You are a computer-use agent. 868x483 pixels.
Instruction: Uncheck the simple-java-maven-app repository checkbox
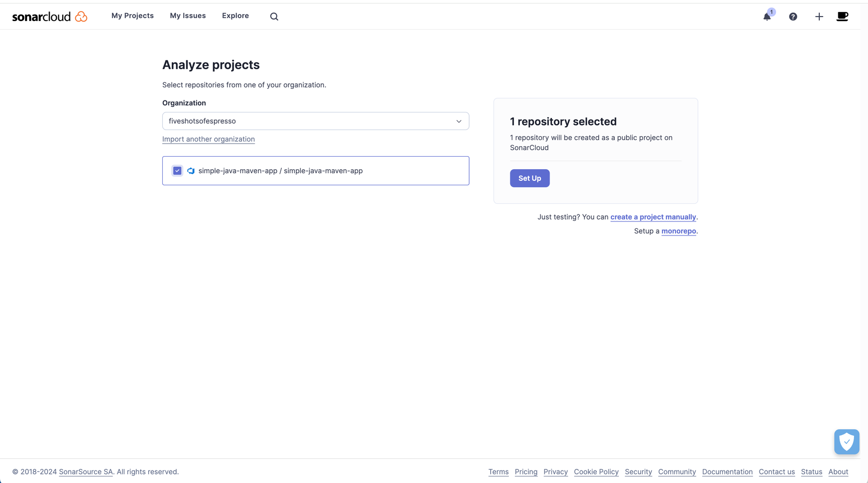pos(177,171)
